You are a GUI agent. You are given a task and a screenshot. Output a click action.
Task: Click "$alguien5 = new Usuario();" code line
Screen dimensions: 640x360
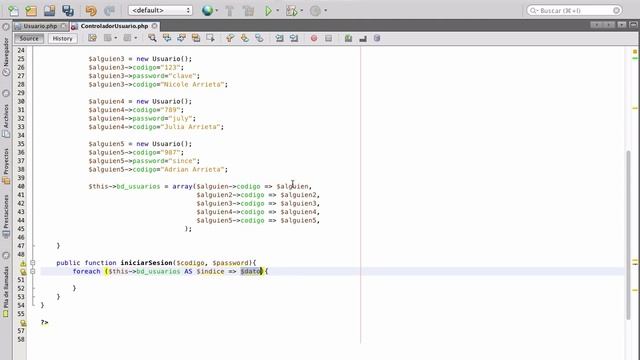click(x=140, y=144)
